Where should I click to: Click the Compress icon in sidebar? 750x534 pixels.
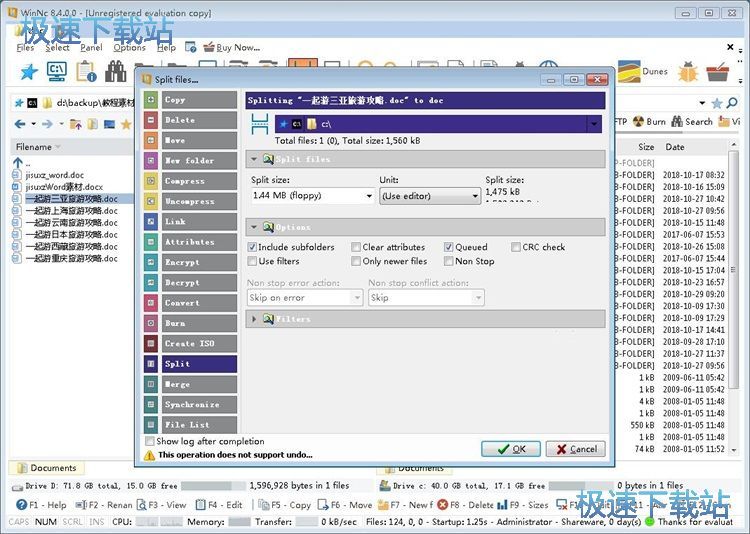[x=151, y=181]
